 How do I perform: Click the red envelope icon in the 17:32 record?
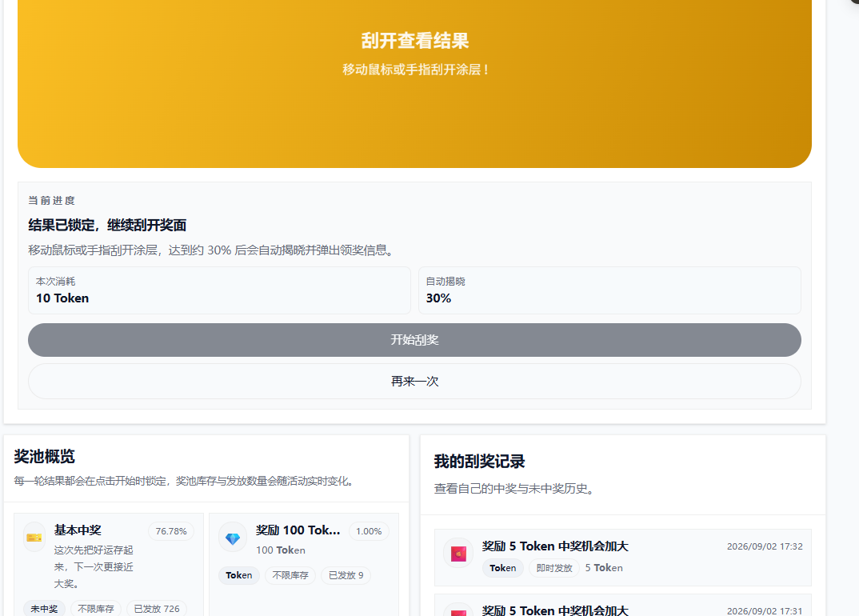coord(458,554)
